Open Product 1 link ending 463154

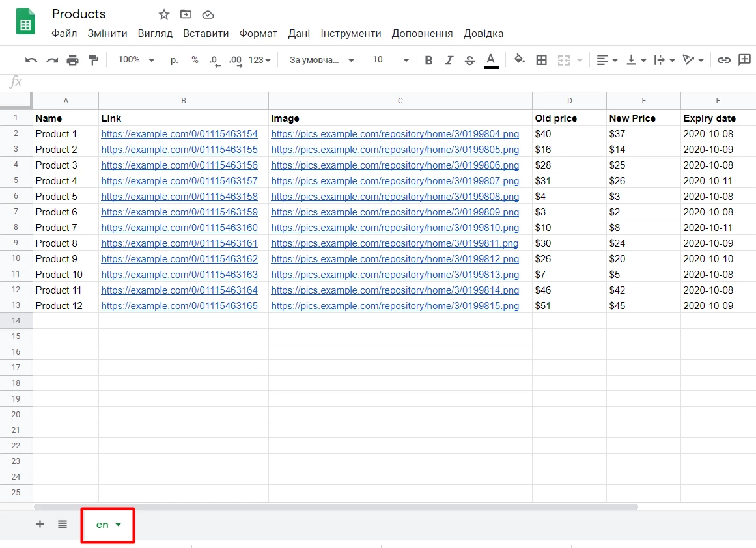tap(179, 134)
